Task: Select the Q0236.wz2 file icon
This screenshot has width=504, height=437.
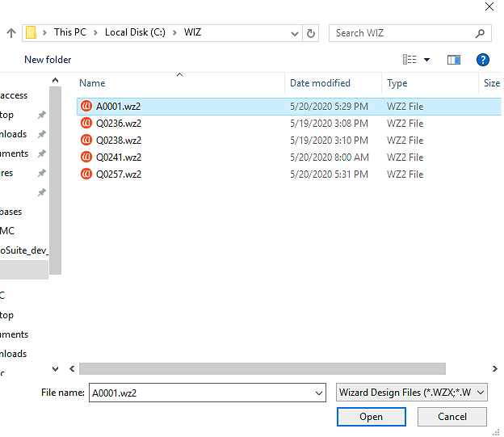Action: (x=86, y=124)
